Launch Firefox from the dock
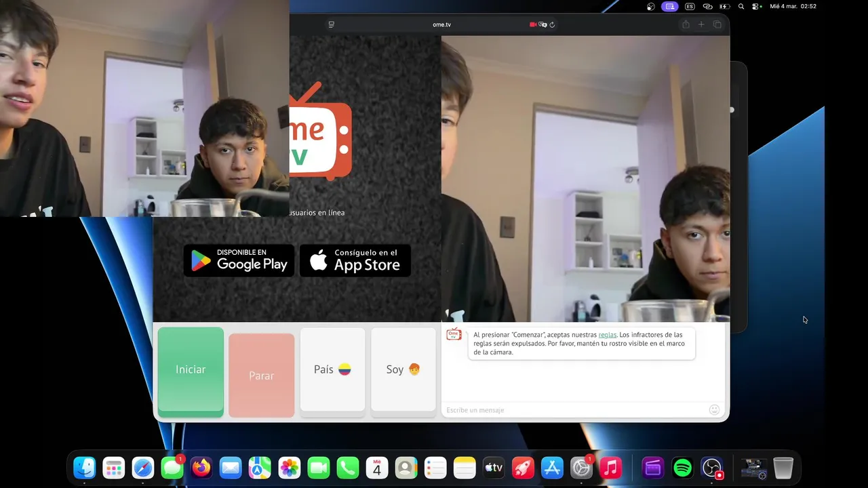 [x=201, y=468]
